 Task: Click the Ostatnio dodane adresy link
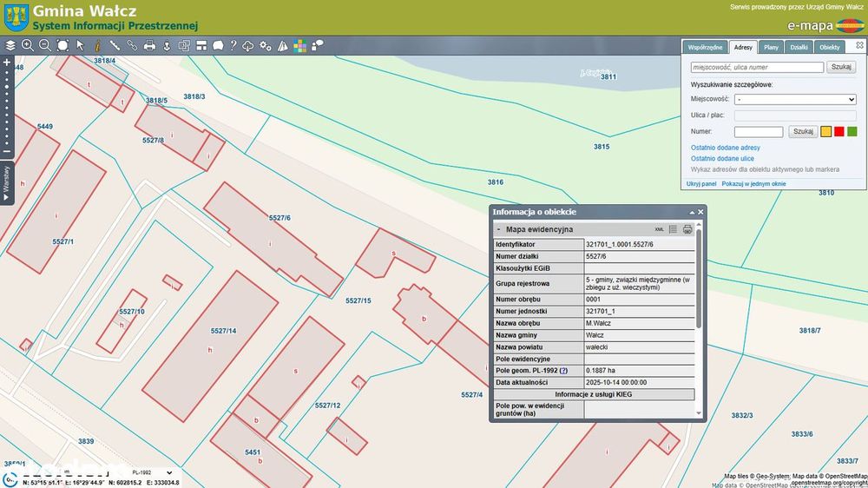tap(725, 148)
